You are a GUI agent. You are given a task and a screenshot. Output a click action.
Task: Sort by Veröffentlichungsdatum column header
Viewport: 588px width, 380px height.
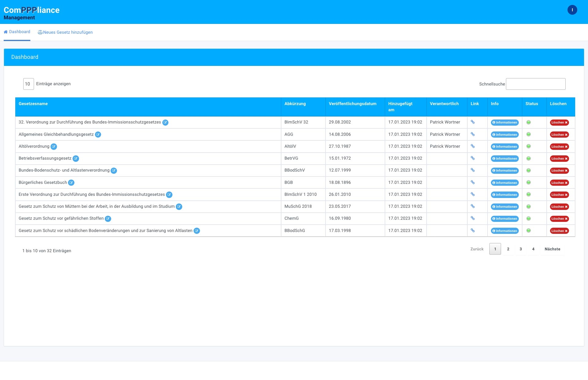click(352, 104)
